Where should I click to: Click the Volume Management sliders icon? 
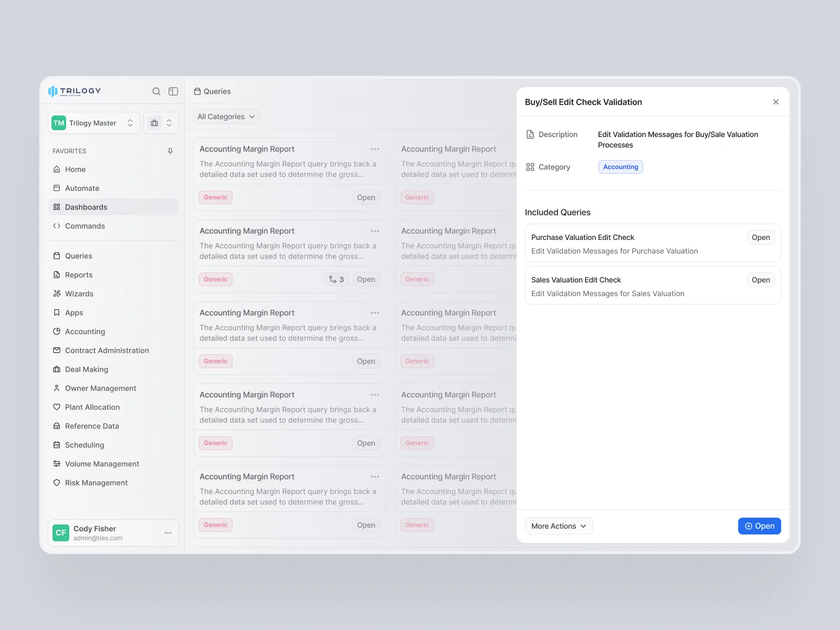(57, 464)
